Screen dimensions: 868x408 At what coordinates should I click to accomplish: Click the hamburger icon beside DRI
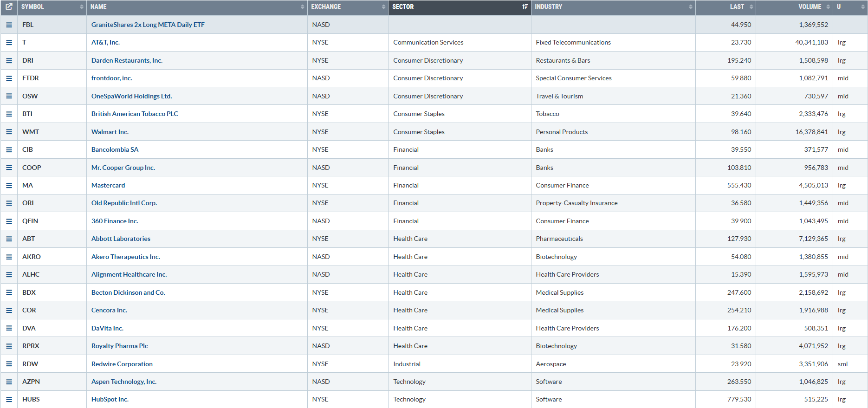tap(9, 60)
